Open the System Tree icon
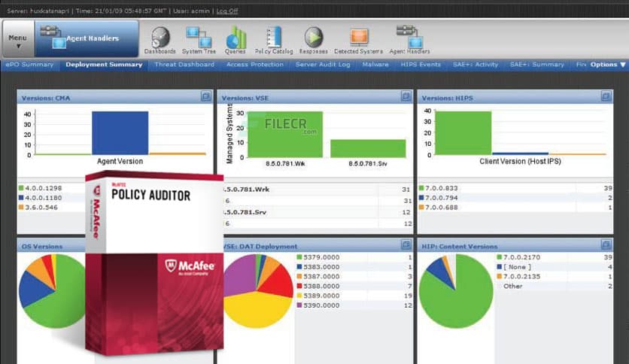 click(x=199, y=40)
